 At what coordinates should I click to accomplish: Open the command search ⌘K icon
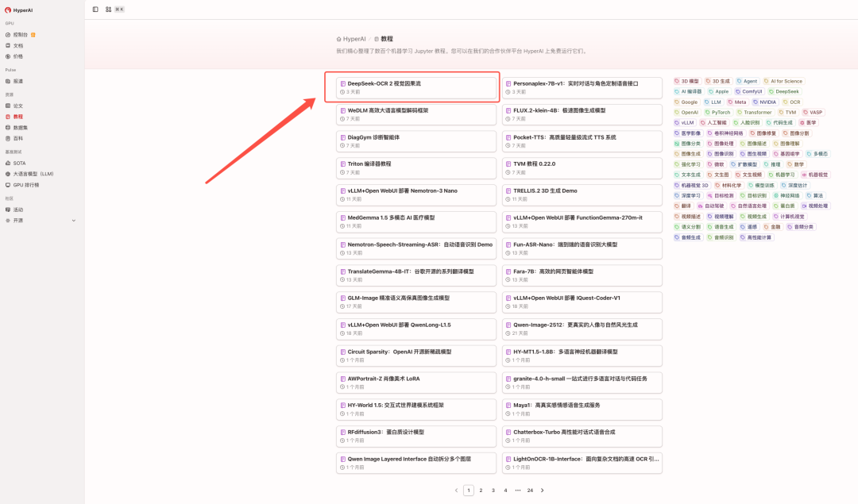point(108,10)
